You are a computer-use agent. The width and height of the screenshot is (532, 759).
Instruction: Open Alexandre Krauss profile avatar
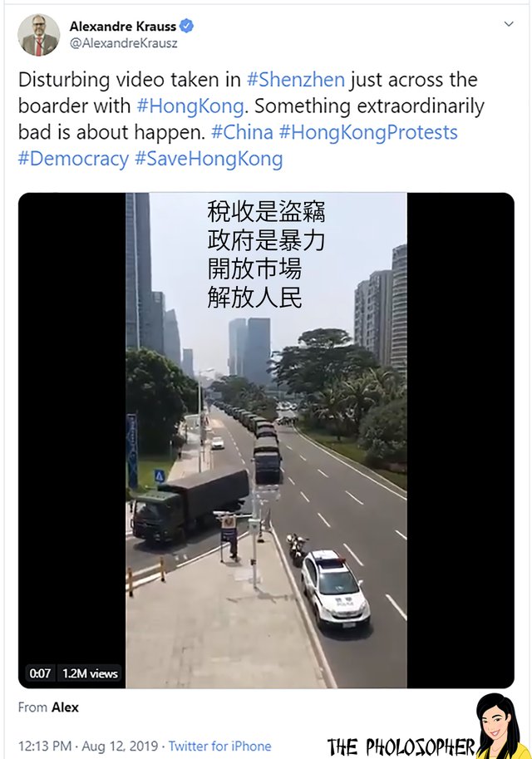click(x=39, y=35)
